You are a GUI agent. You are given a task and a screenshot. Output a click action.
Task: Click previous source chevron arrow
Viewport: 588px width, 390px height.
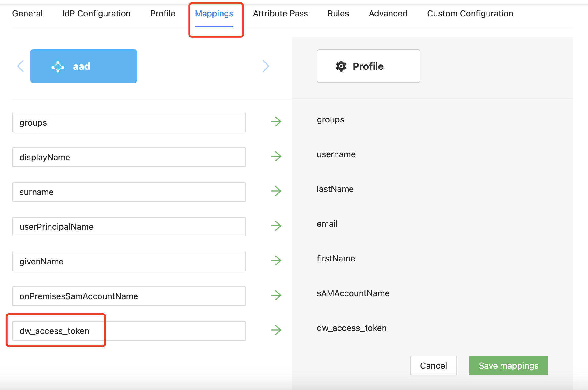click(x=21, y=66)
